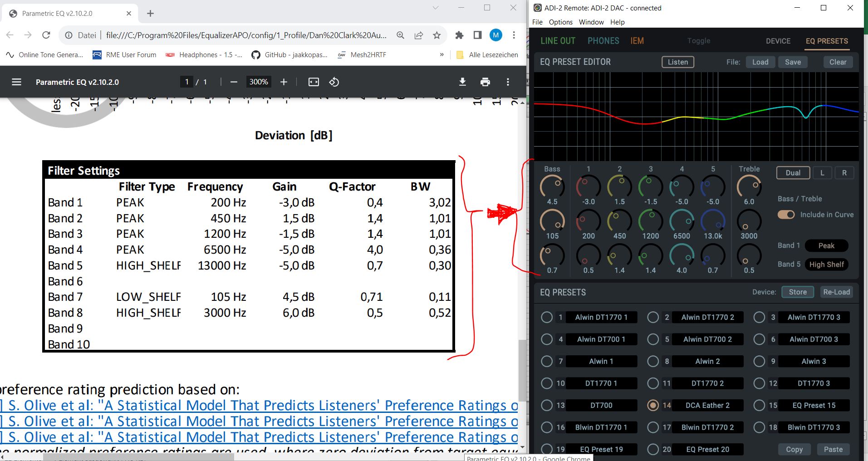Screen dimensions: 868x461
Task: Open GitHub jaakkopasanen bookmark
Action: point(289,55)
